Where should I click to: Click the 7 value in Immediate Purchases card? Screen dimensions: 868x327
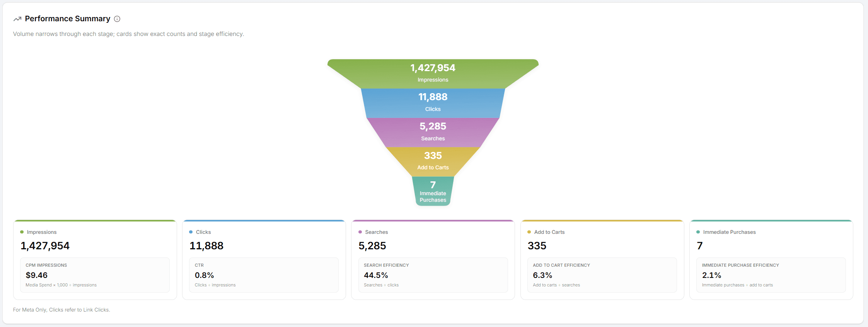[700, 246]
